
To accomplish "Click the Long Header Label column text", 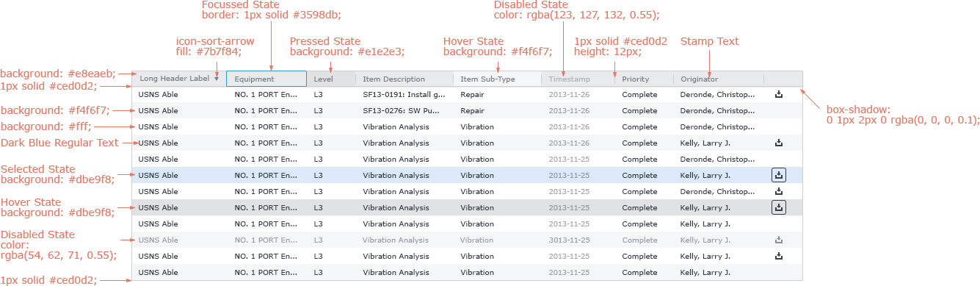I will (x=174, y=79).
